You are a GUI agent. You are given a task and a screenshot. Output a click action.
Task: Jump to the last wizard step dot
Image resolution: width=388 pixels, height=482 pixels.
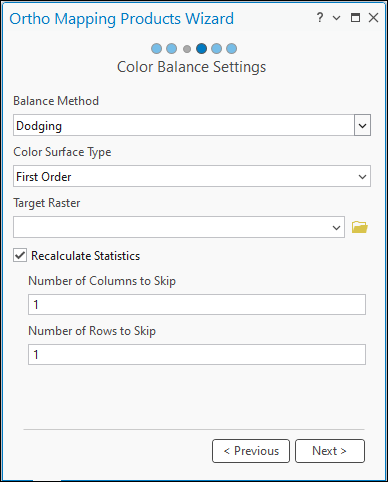click(231, 49)
